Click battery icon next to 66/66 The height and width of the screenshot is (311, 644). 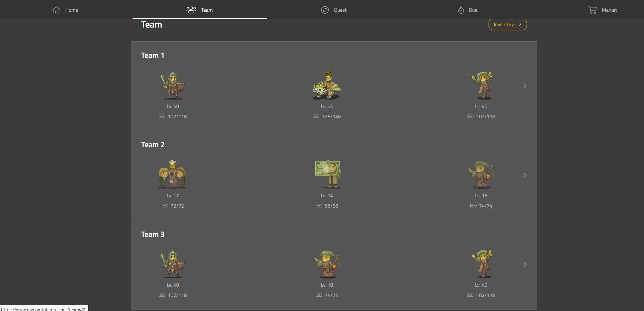(x=319, y=206)
